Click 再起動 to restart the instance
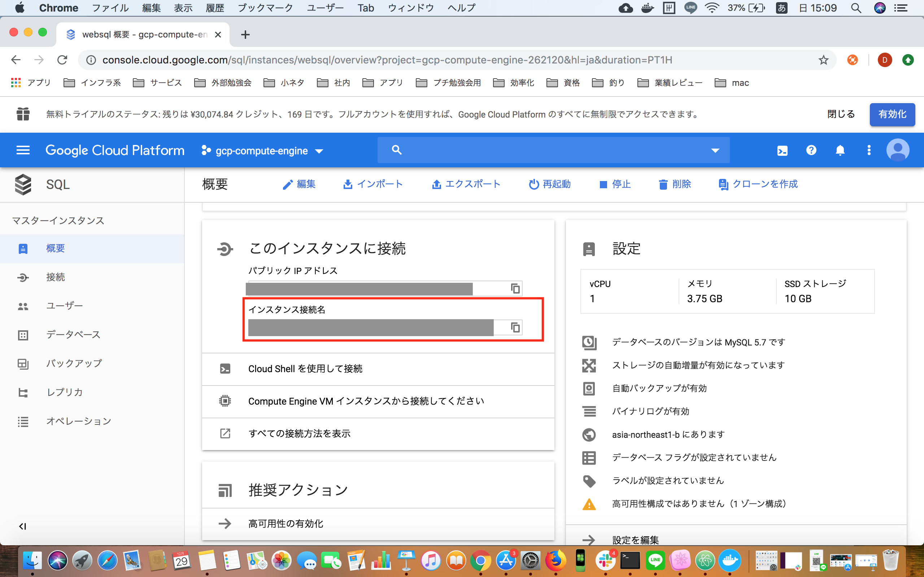 click(550, 184)
